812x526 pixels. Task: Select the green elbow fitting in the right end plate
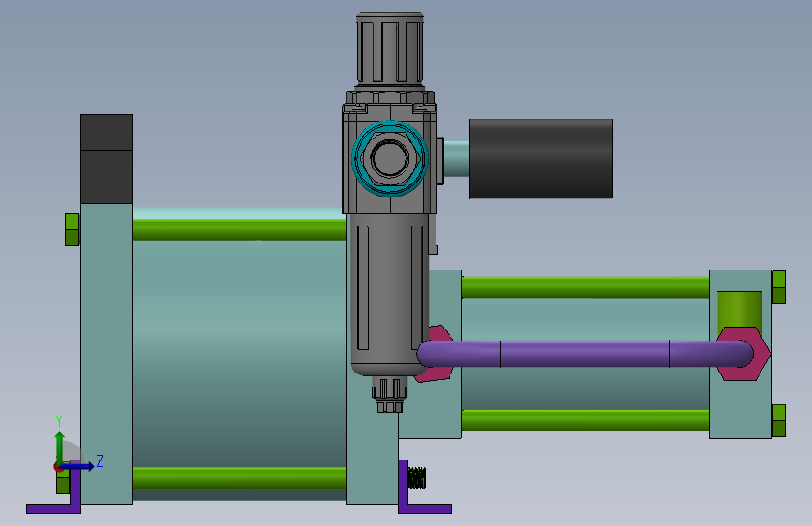pyautogui.click(x=740, y=309)
